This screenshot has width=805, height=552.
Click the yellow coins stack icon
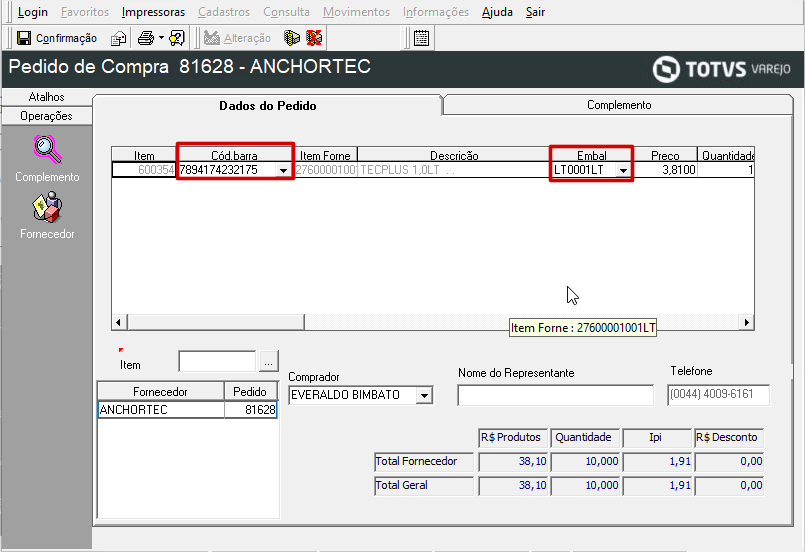click(292, 38)
